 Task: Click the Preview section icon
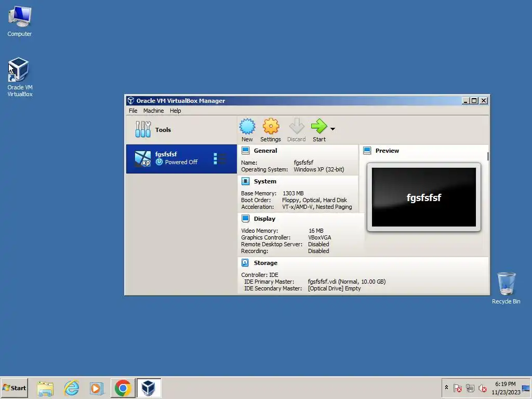click(367, 151)
